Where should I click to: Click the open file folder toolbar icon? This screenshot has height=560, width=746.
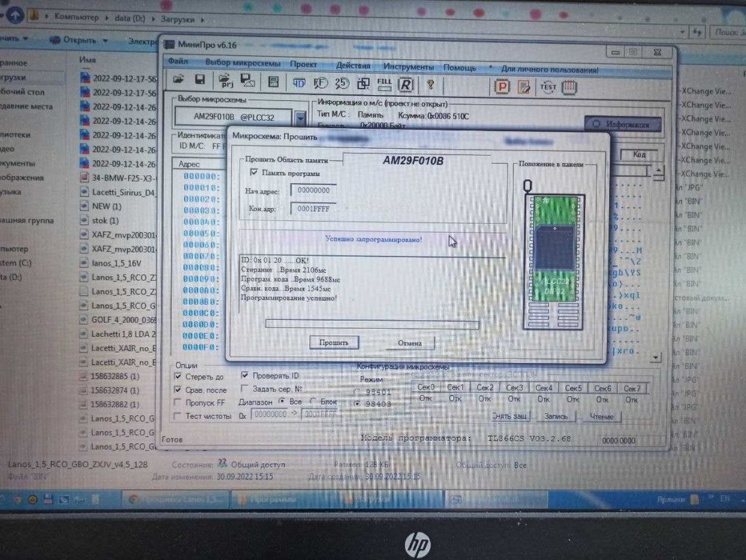pyautogui.click(x=178, y=80)
